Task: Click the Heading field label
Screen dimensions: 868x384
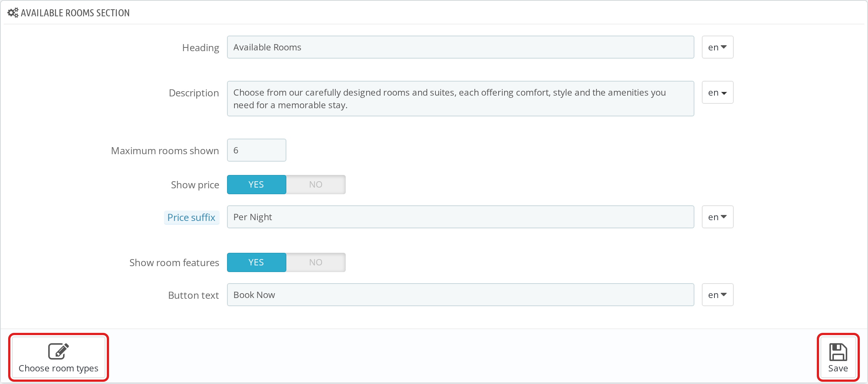Action: tap(201, 48)
